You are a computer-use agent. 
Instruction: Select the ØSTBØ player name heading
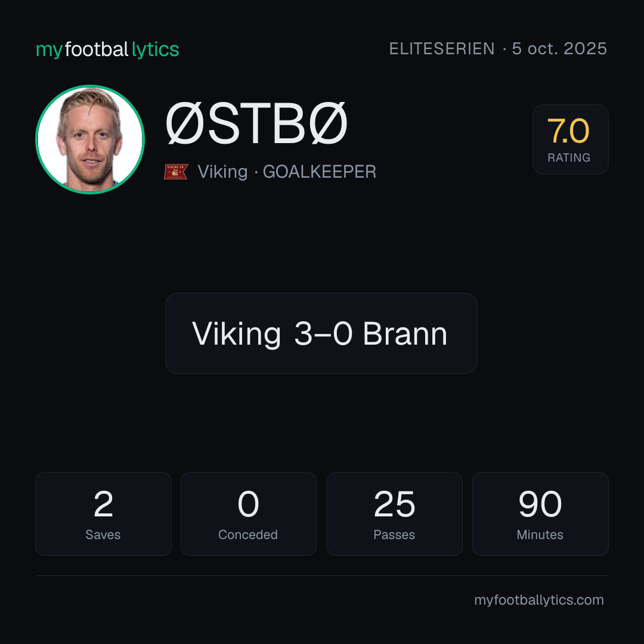[x=256, y=124]
